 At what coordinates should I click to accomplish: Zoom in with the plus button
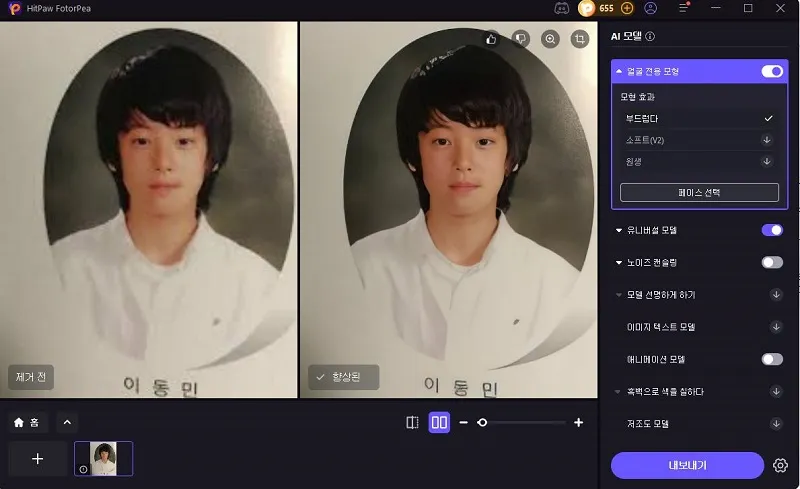pos(578,422)
